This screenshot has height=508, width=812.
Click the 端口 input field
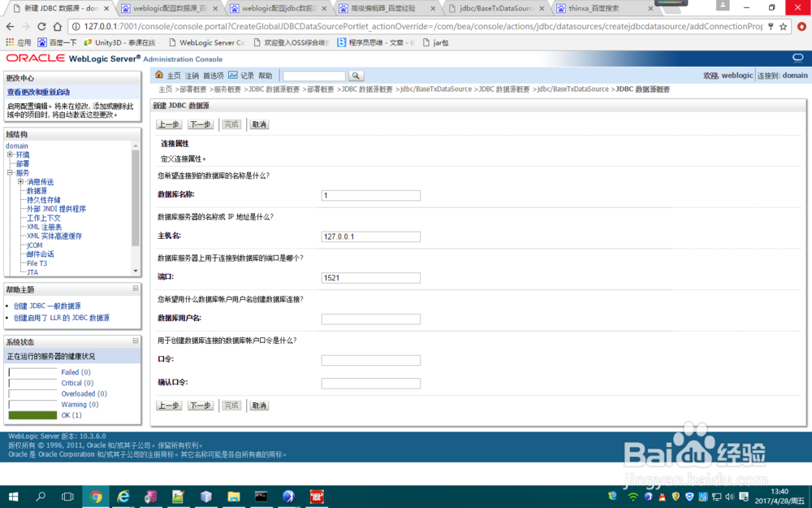(371, 278)
